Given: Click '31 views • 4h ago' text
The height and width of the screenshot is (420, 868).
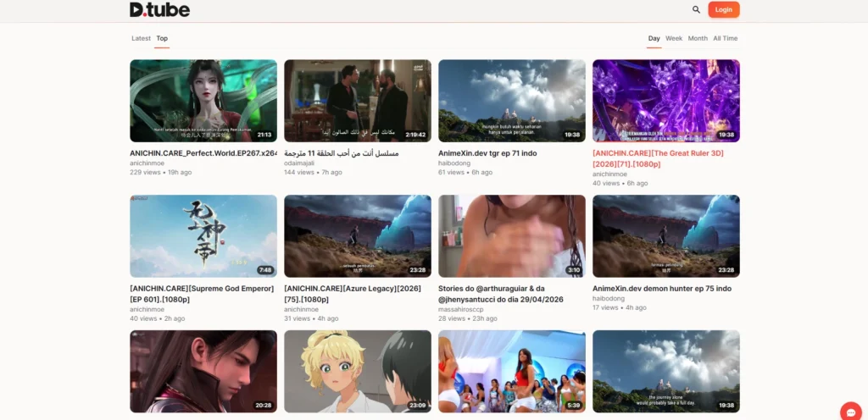Looking at the screenshot, I should [x=311, y=318].
